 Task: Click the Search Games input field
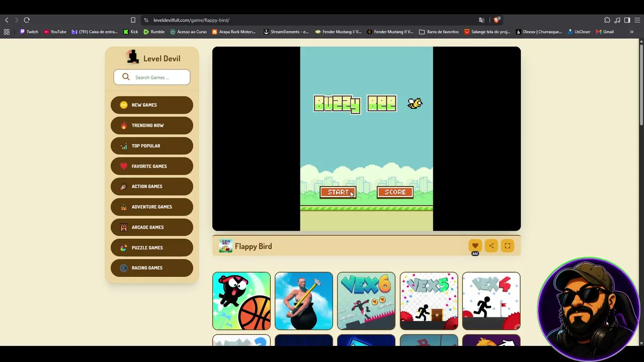(x=152, y=77)
